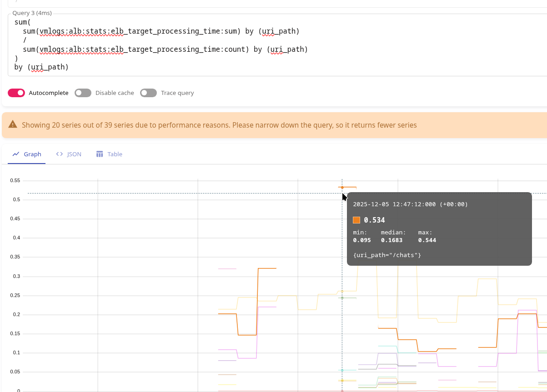This screenshot has height=392, width=547.
Task: Click the tooltip timestamp 2025-12-05 12:47:12
Action: 410,204
